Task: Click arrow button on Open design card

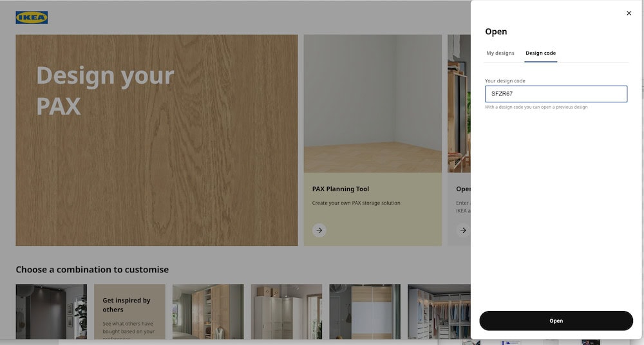Action: pyautogui.click(x=463, y=230)
